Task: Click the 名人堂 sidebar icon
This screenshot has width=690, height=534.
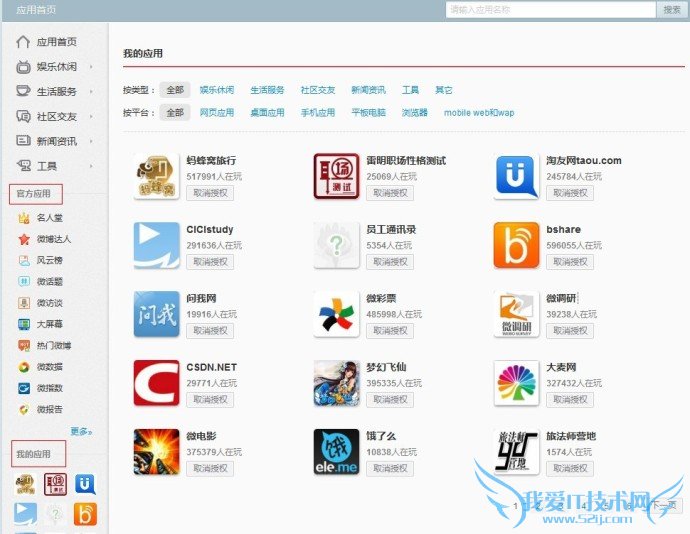Action: 24,217
